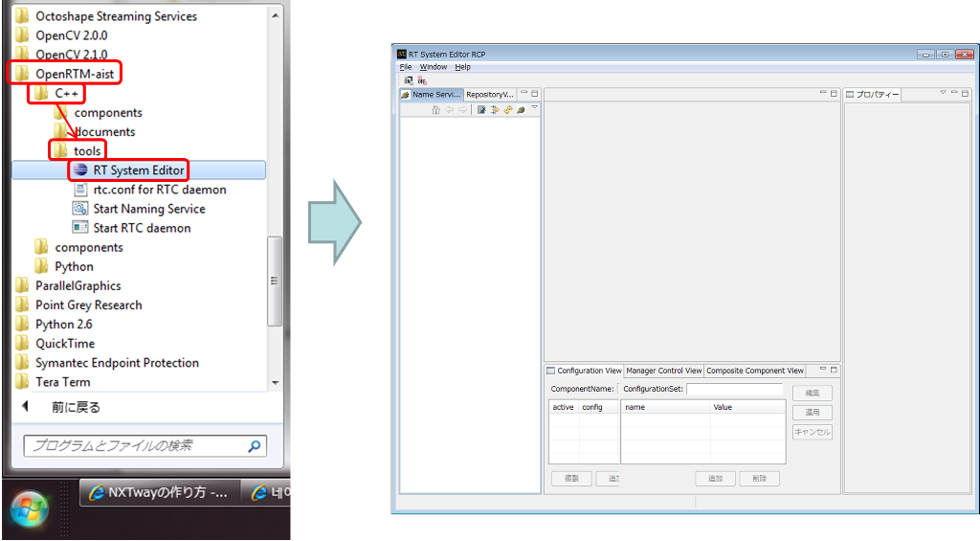Collapse the tools folder
This screenshot has width=980, height=541.
coord(77,150)
